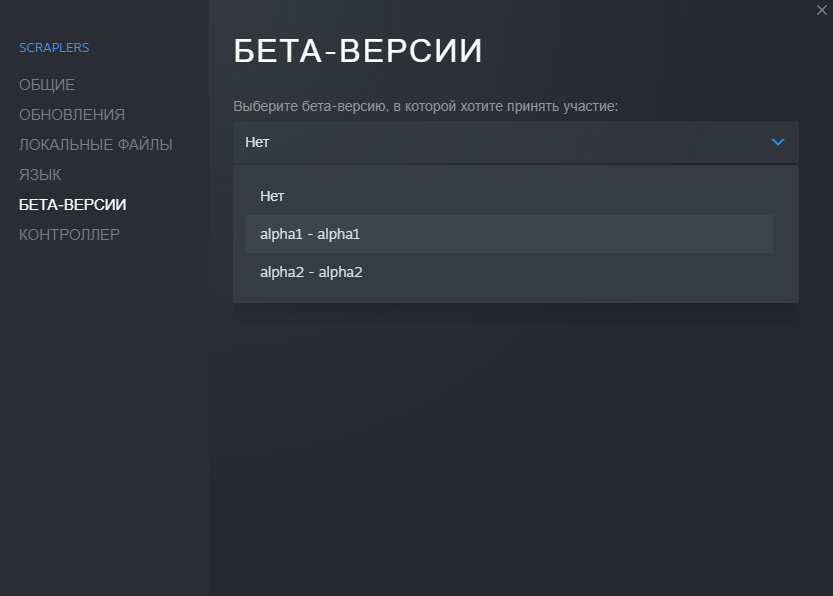
Task: Click blank header area right of the heading
Action: click(650, 51)
